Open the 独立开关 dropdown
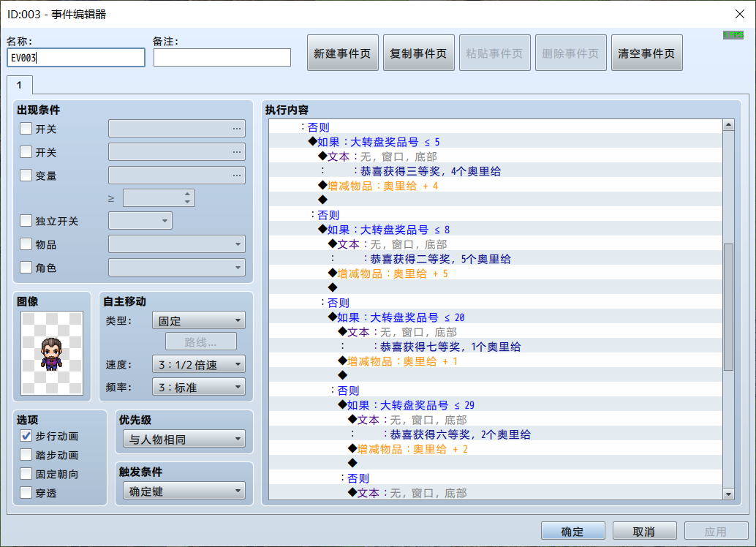756x547 pixels. pos(140,221)
